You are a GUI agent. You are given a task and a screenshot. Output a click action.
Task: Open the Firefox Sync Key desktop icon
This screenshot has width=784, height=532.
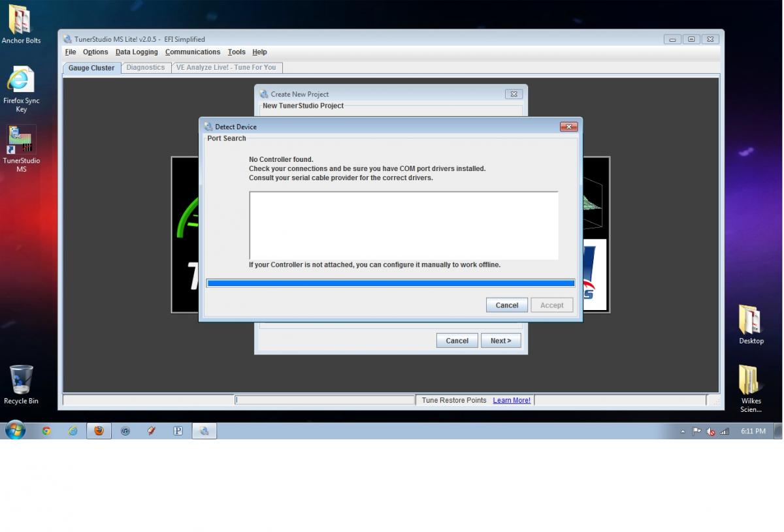pos(21,90)
